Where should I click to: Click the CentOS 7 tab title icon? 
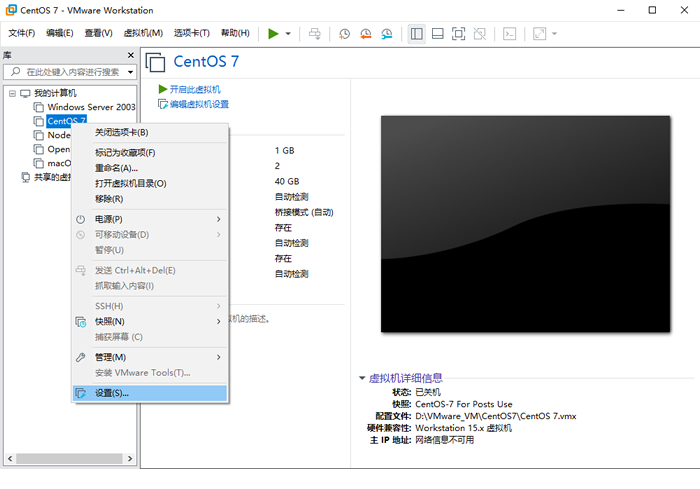(155, 62)
